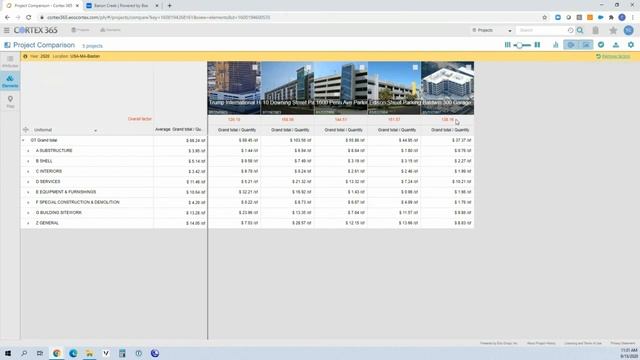This screenshot has width=640, height=360.
Task: Toggle the first highlighted view button in toolbar
Action: click(x=571, y=45)
